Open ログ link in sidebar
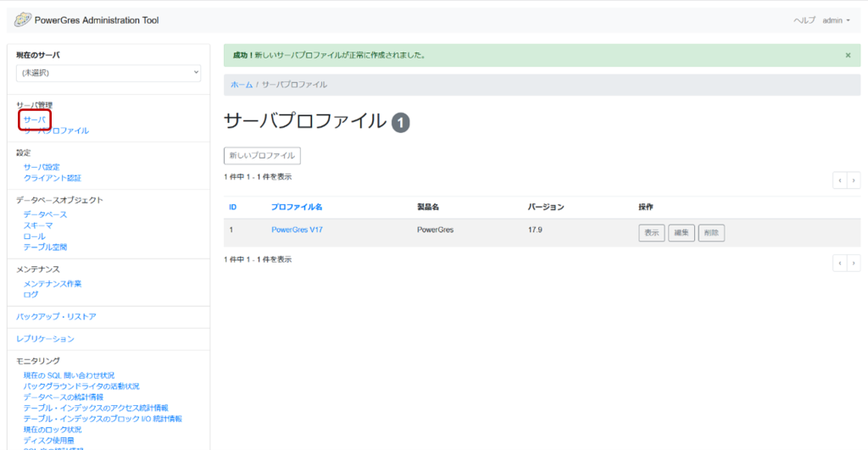The image size is (868, 450). (x=31, y=295)
